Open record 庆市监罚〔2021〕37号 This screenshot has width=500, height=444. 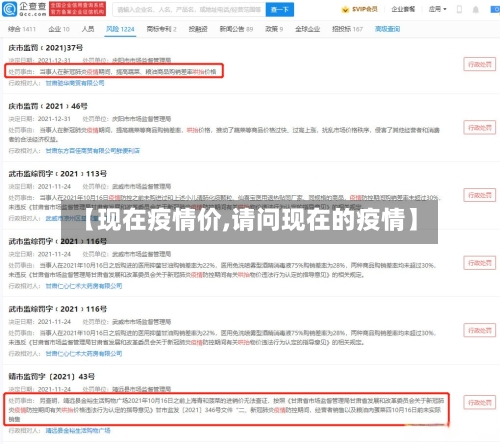[x=46, y=48]
